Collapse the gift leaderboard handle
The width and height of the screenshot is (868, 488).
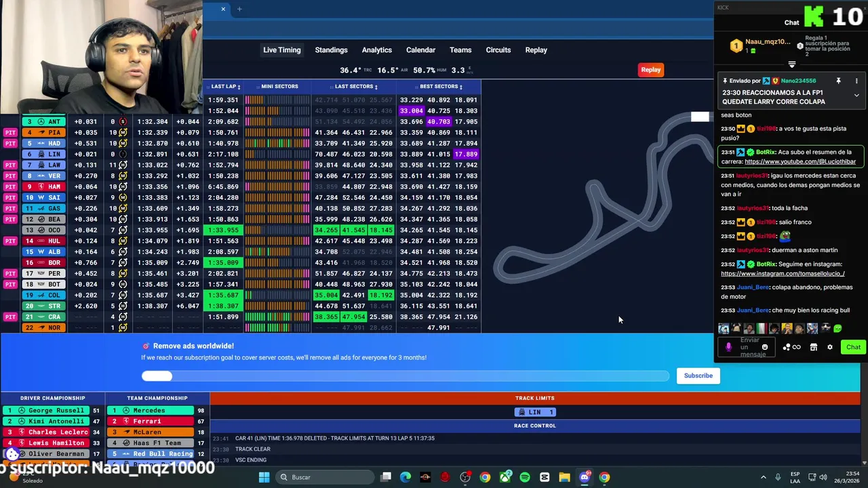pyautogui.click(x=791, y=65)
